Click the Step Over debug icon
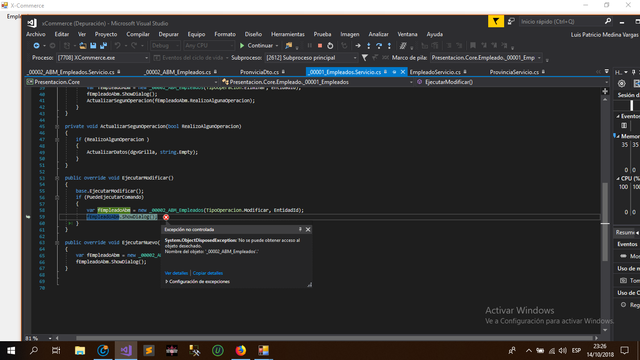 pyautogui.click(x=379, y=46)
